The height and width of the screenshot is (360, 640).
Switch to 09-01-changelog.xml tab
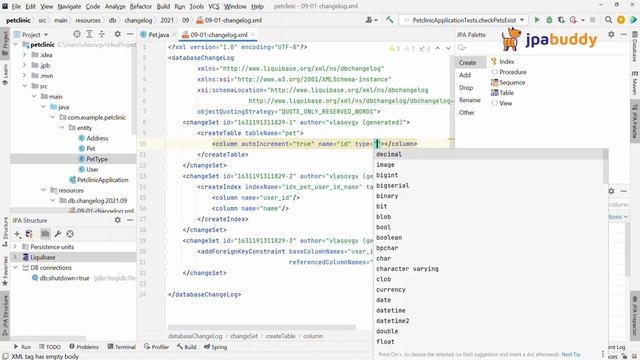pyautogui.click(x=218, y=35)
